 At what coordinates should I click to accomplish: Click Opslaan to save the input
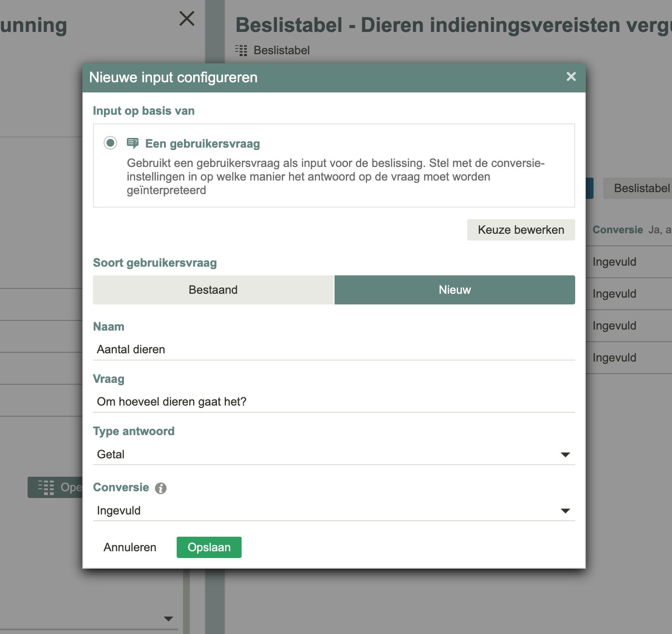pyautogui.click(x=209, y=547)
